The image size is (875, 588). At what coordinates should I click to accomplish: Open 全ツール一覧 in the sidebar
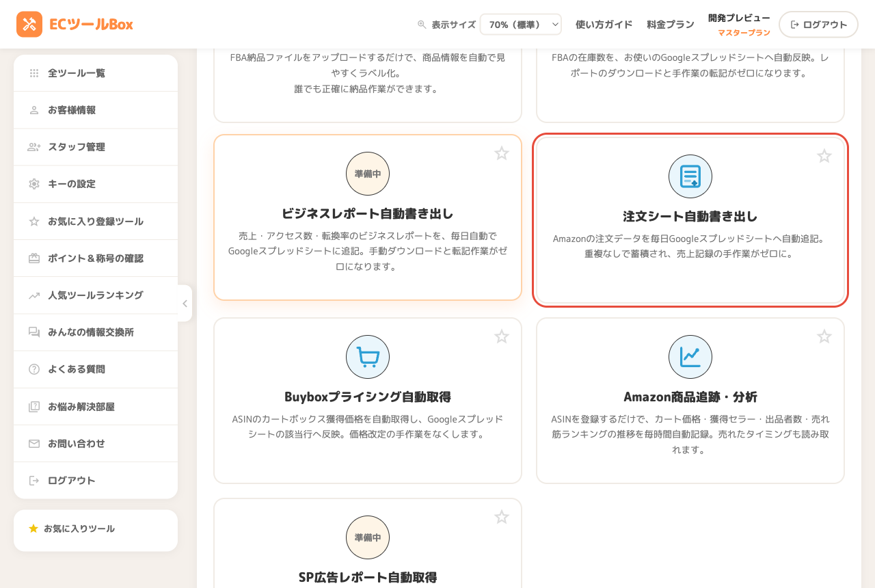96,73
